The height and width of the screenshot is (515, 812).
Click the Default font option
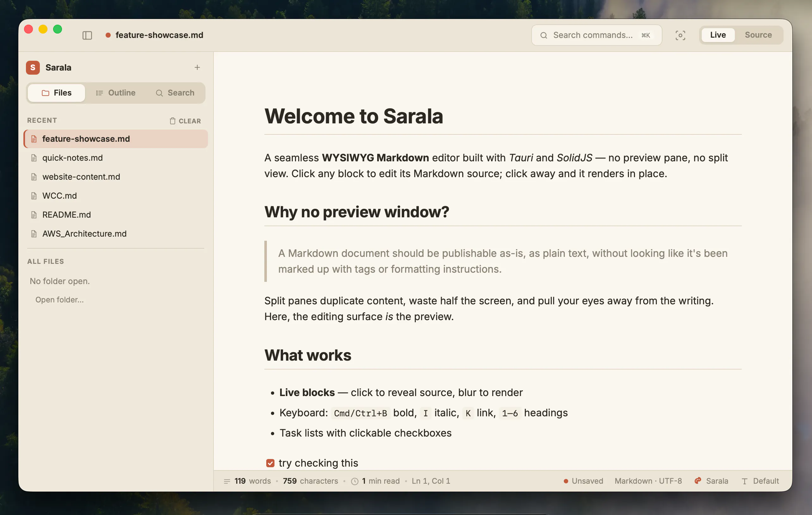760,481
